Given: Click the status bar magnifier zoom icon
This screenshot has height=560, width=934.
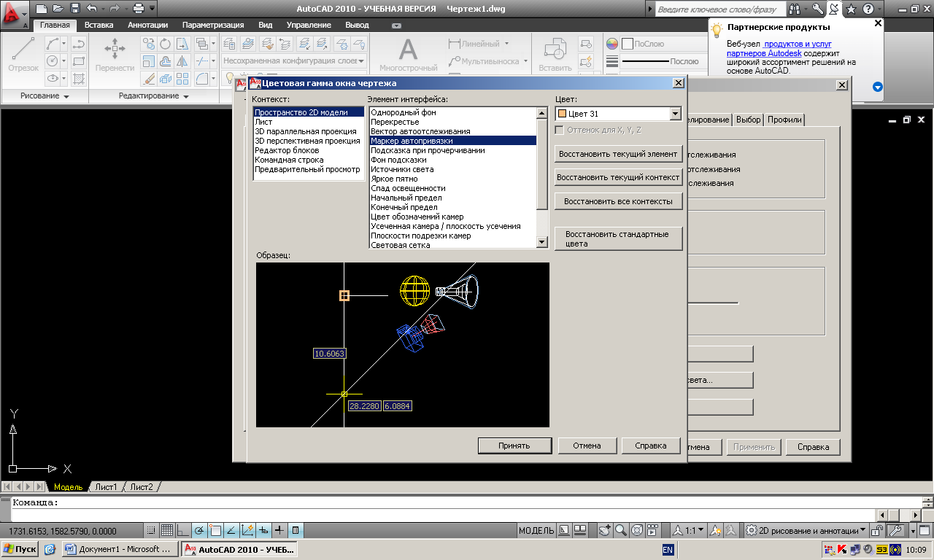Looking at the screenshot, I should tap(620, 530).
